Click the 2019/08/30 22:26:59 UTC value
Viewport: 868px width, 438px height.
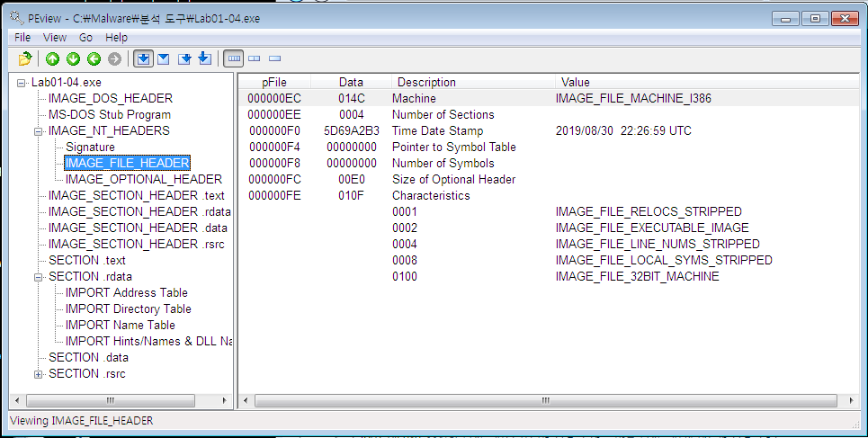pos(623,130)
